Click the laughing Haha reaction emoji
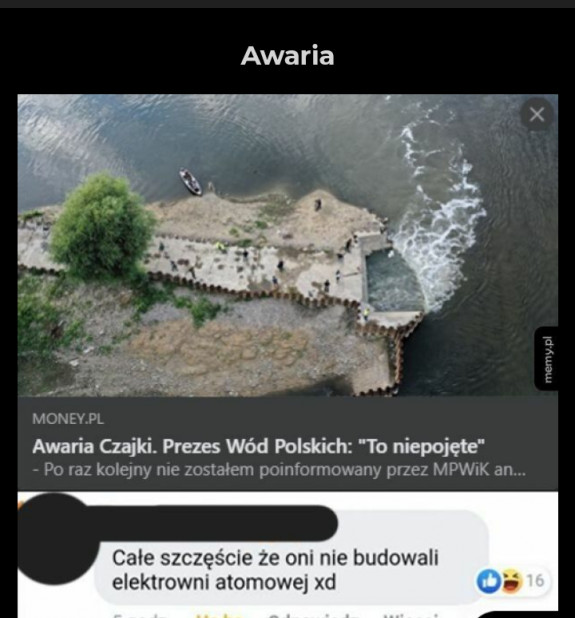Screen dimensions: 575x618 tap(512, 581)
